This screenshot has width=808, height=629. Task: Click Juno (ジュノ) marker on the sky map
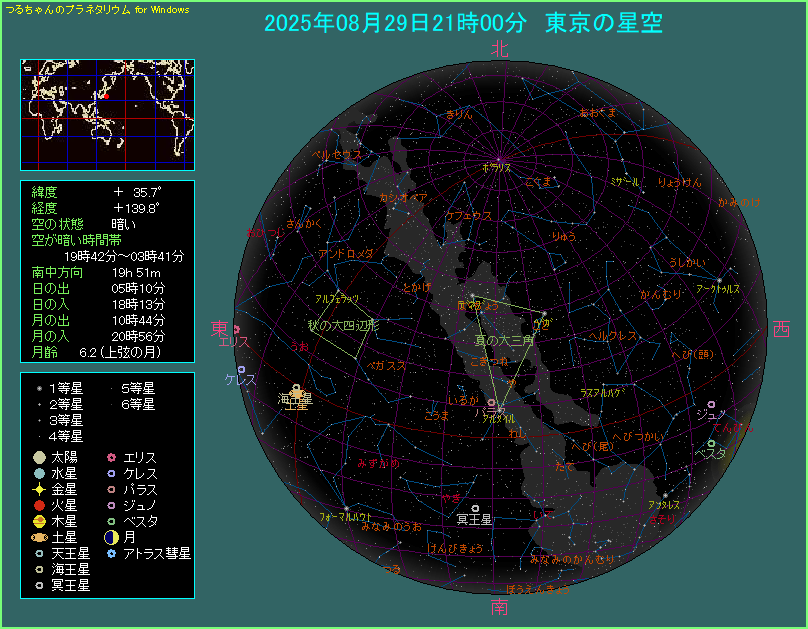(710, 404)
